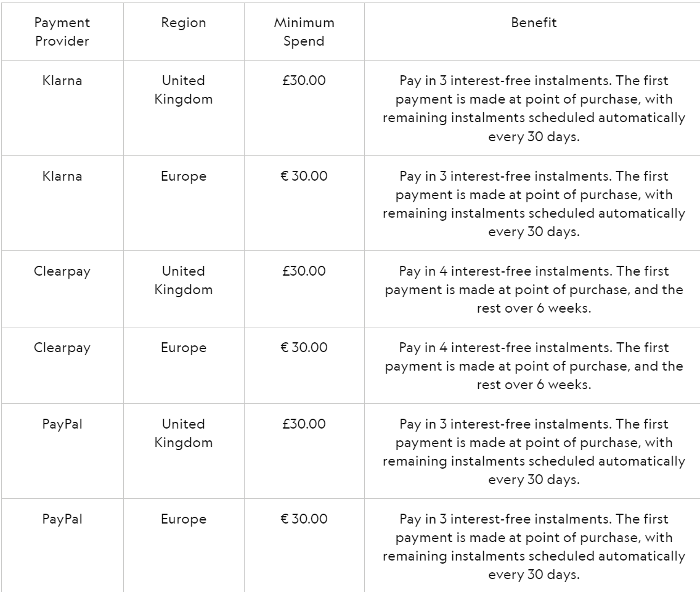Select the € 30.00 minimum spend for PayPal
The height and width of the screenshot is (592, 700).
pyautogui.click(x=304, y=519)
